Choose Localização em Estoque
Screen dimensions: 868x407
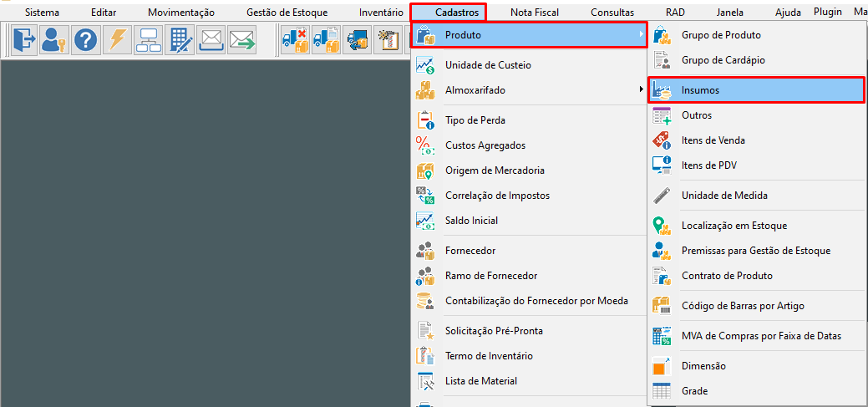point(756,226)
